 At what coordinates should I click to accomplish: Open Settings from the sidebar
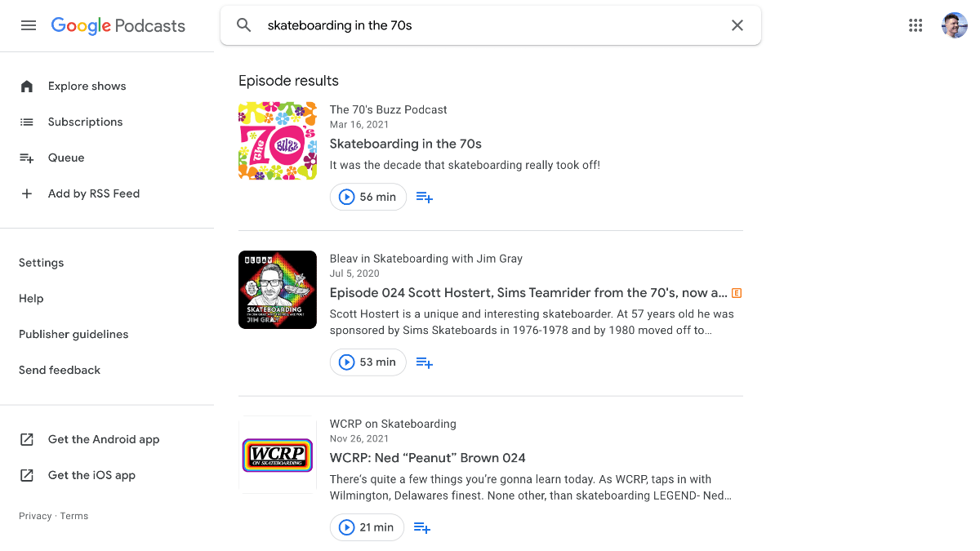point(41,263)
